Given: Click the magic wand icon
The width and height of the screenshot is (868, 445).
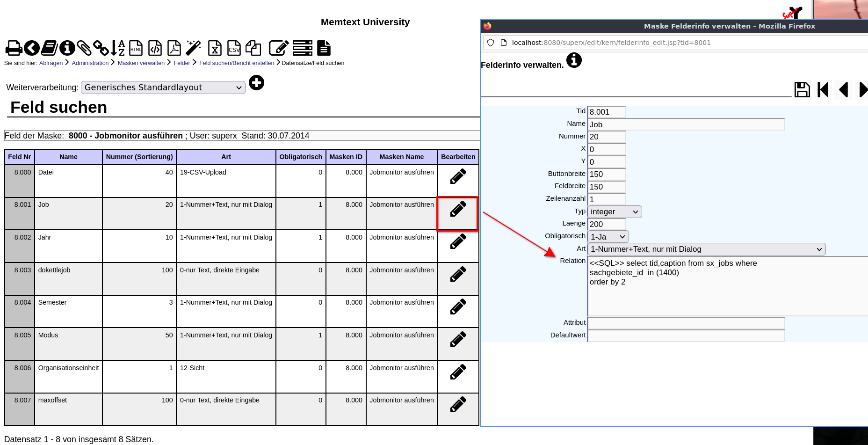Looking at the screenshot, I should (x=194, y=48).
